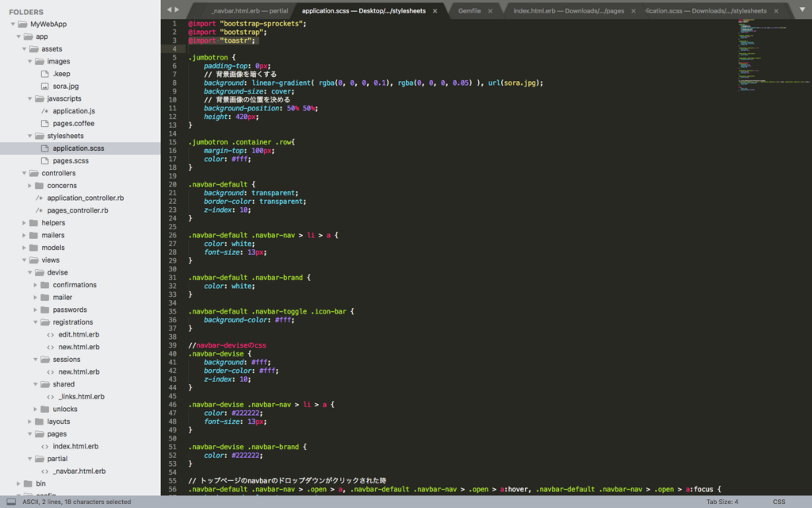Click the pages.coffee file icon
This screenshot has width=812, height=508.
point(45,123)
